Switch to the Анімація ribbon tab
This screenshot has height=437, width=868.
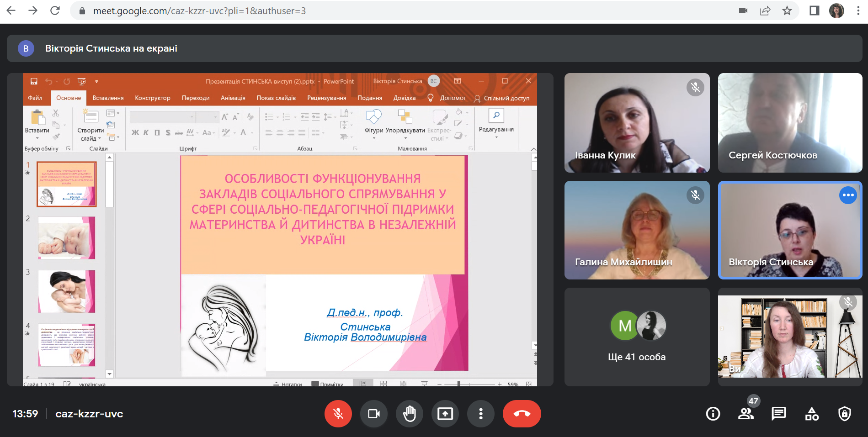pyautogui.click(x=233, y=98)
